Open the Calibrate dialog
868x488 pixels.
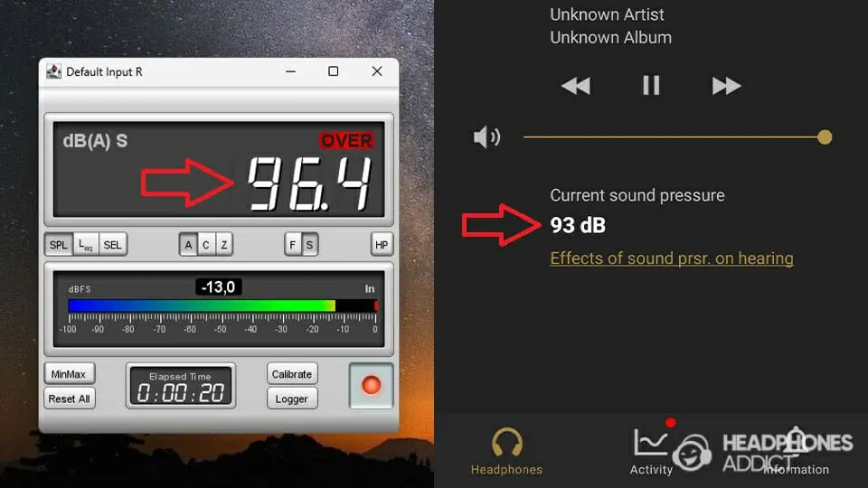(292, 374)
